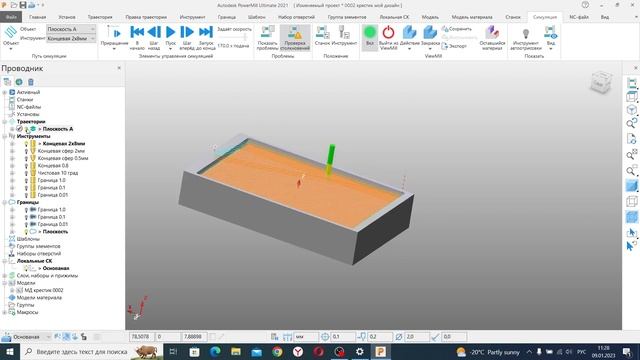This screenshot has height=360, width=640.
Task: Switch to the Граница ribbon tab
Action: point(227,17)
